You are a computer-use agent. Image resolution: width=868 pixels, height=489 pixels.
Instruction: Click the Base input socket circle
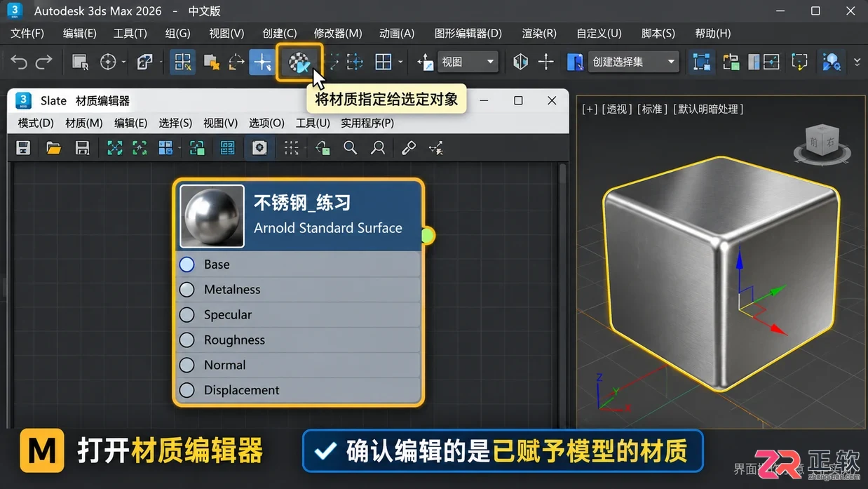coord(187,264)
